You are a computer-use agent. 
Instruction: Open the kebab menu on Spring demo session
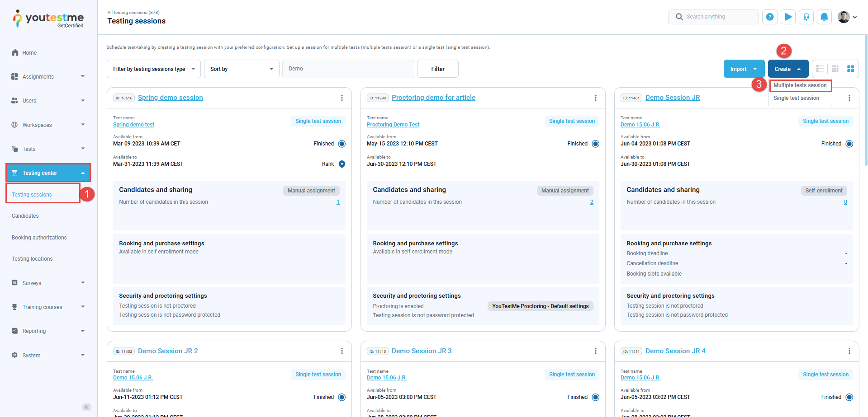342,98
